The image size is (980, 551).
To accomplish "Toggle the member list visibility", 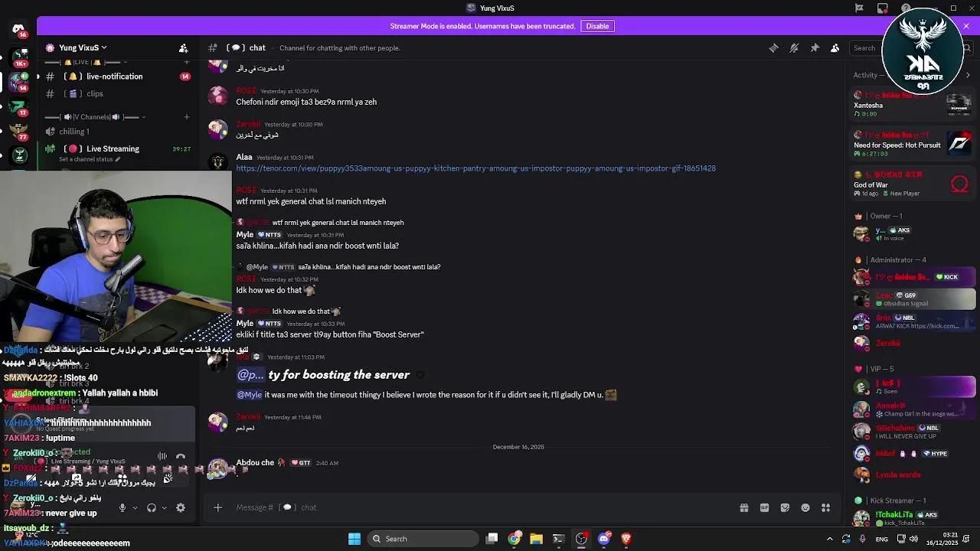I will [x=835, y=47].
